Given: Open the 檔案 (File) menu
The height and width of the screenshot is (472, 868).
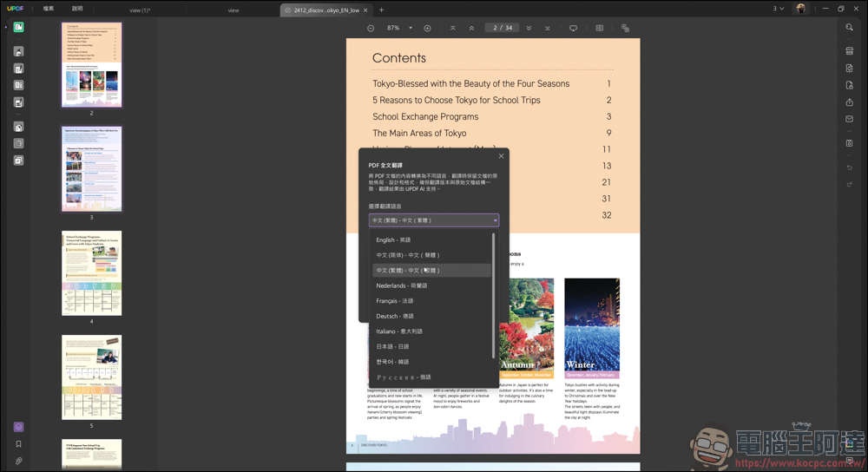Looking at the screenshot, I should coord(49,9).
